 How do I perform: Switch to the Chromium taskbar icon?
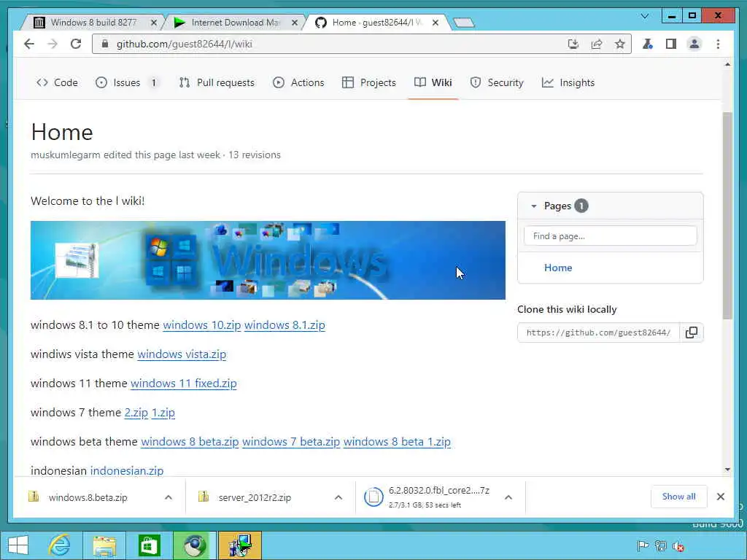click(x=194, y=545)
